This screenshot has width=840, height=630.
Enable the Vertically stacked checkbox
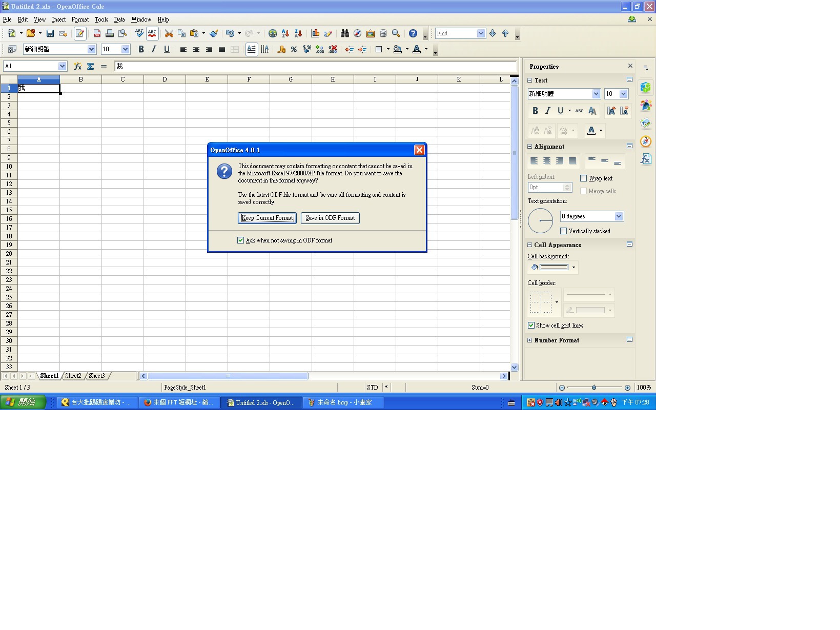(x=563, y=231)
